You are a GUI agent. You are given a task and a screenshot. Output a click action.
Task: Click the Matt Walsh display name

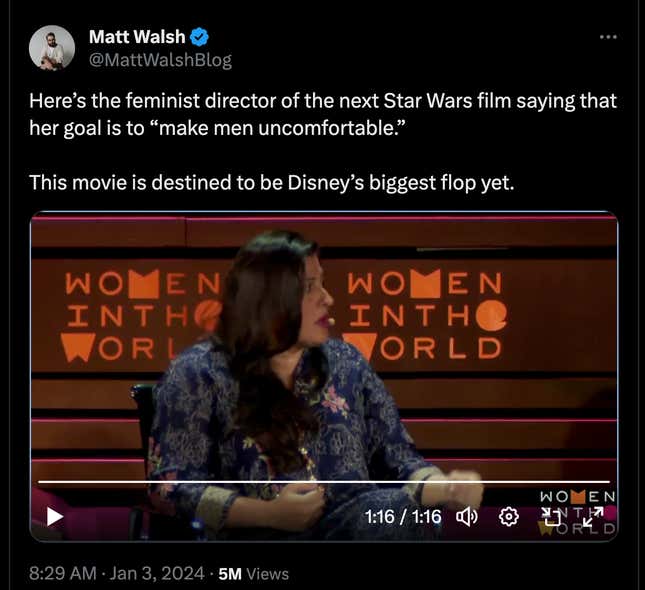tap(137, 37)
